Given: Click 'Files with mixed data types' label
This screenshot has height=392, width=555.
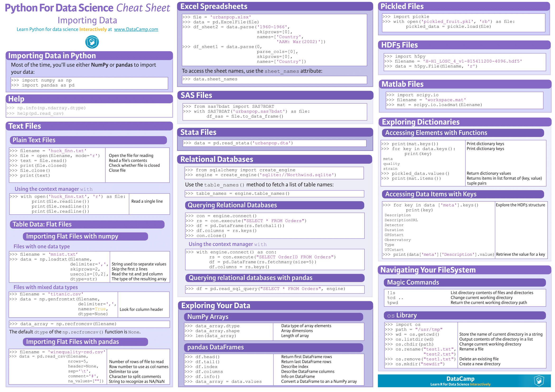Looking at the screenshot, I should pyautogui.click(x=46, y=287).
